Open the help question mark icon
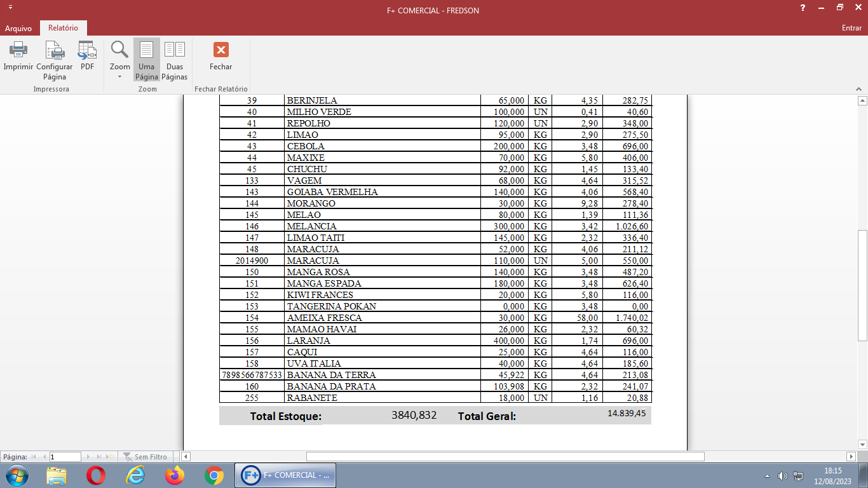868x488 pixels. (803, 8)
